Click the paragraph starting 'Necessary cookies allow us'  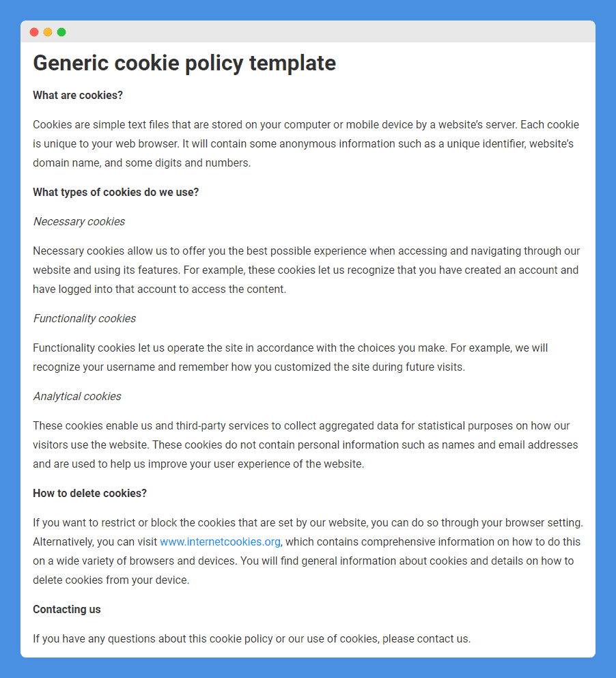306,270
